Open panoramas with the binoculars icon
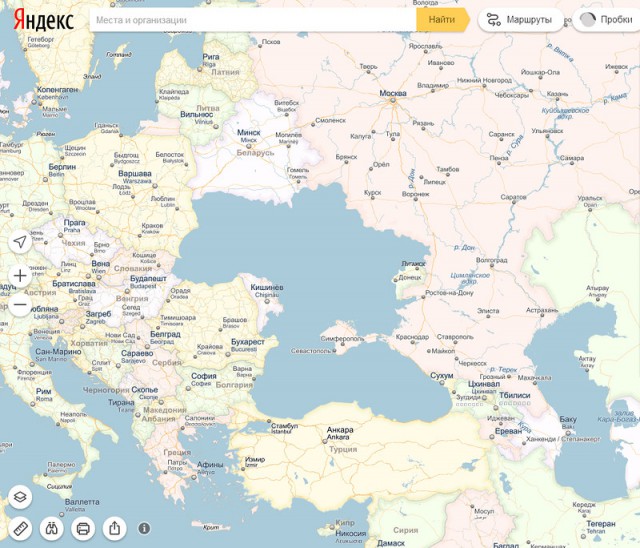The height and width of the screenshot is (548, 640). point(52,527)
